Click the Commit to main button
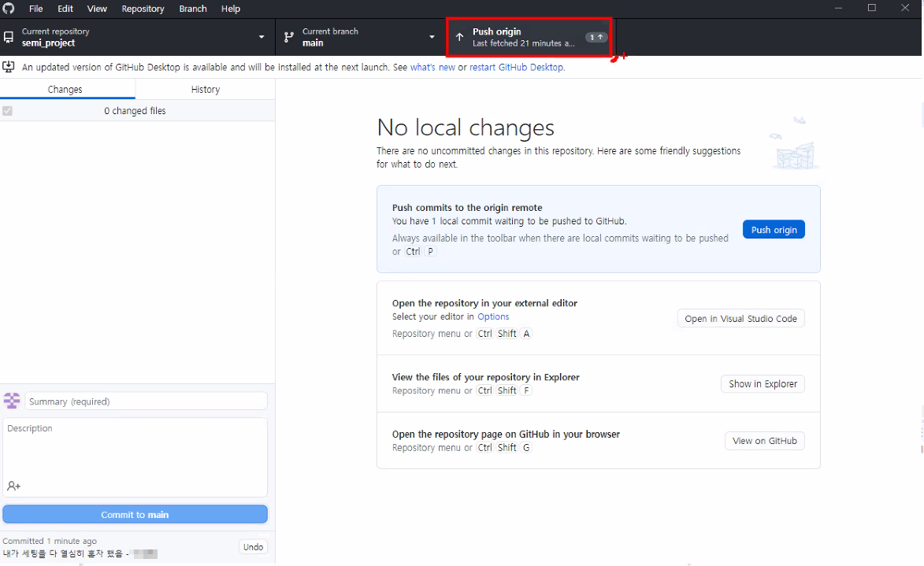 pyautogui.click(x=135, y=514)
